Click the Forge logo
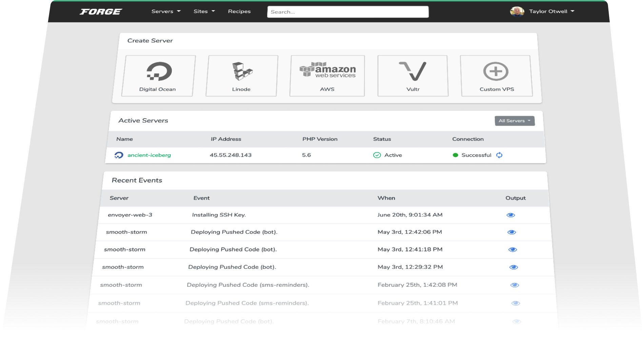 [101, 12]
